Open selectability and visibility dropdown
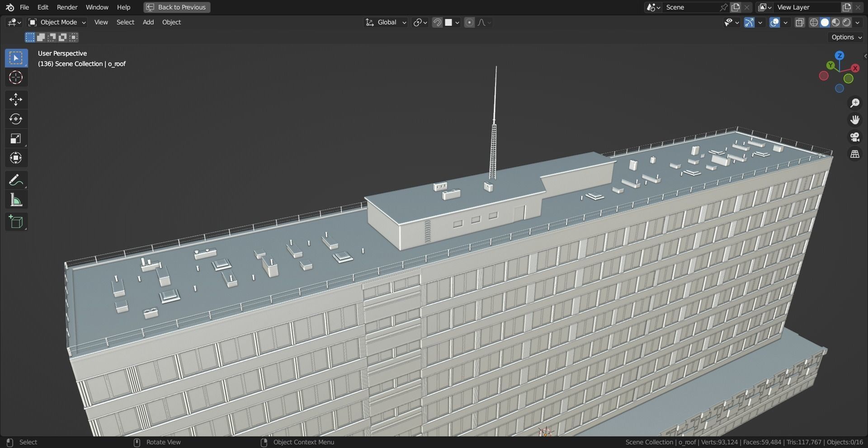This screenshot has height=448, width=868. 731,22
